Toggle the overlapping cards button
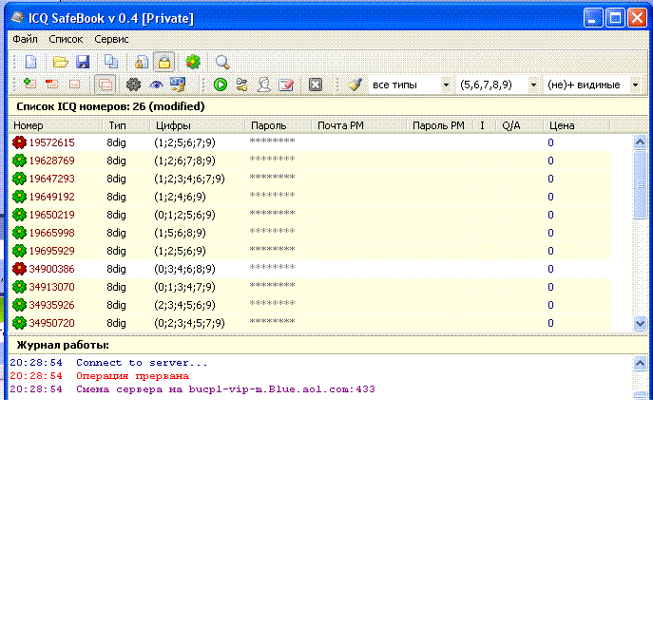 (x=105, y=85)
